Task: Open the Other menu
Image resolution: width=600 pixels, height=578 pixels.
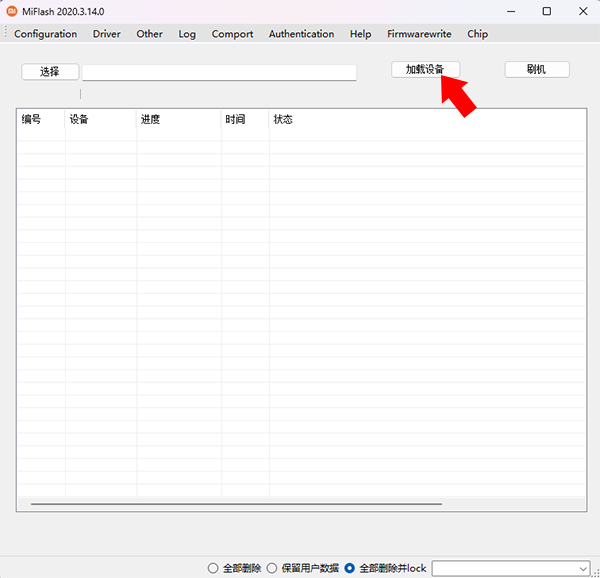Action: (149, 34)
